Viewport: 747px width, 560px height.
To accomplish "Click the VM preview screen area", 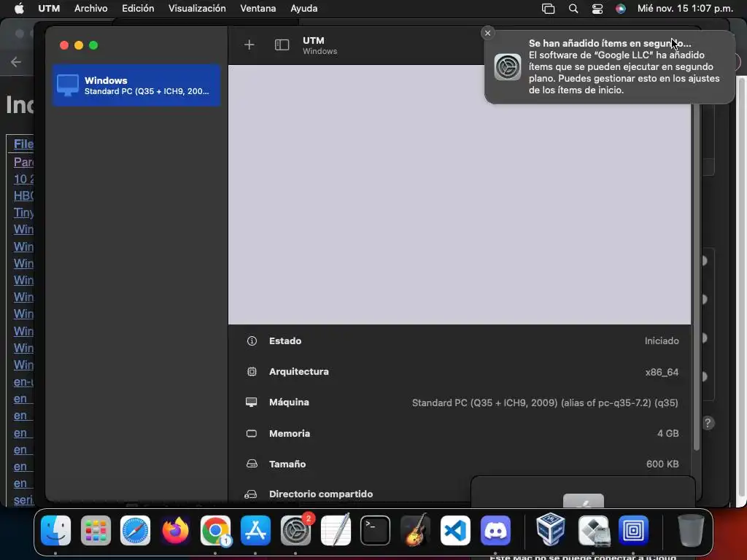I will tap(460, 194).
